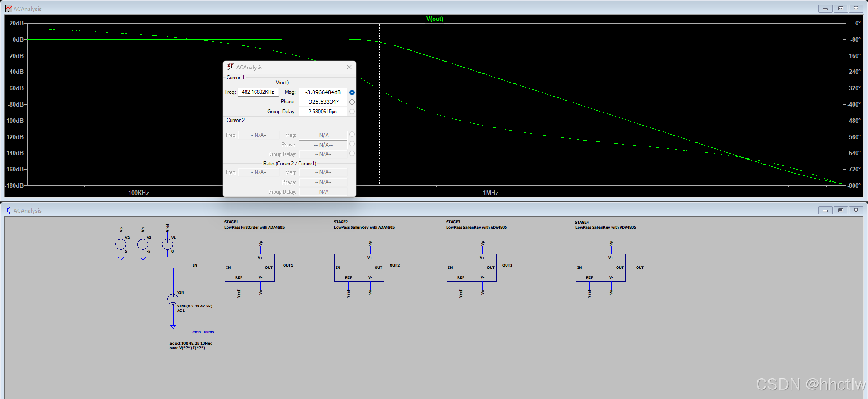
Task: Select the VIN sine source symbol
Action: [x=173, y=299]
